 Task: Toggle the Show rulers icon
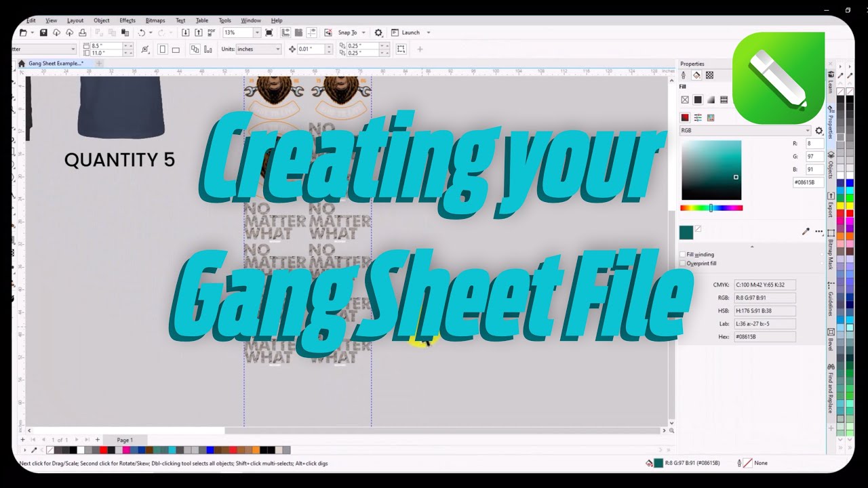285,33
